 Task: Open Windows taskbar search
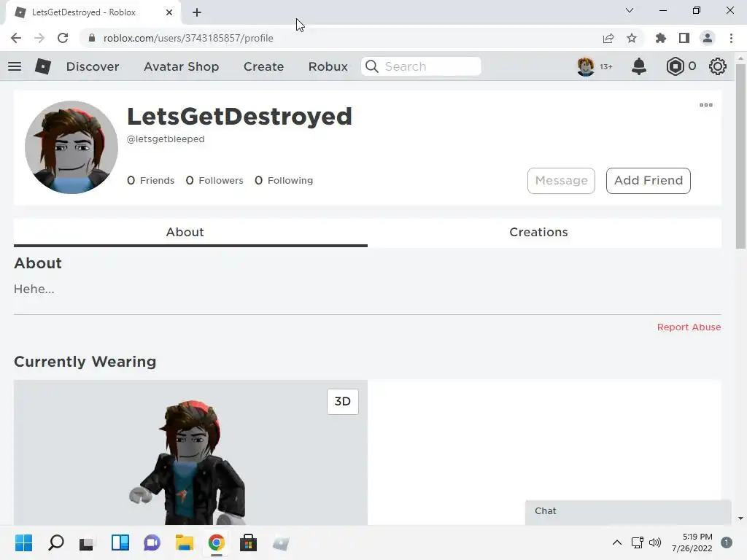pos(55,542)
